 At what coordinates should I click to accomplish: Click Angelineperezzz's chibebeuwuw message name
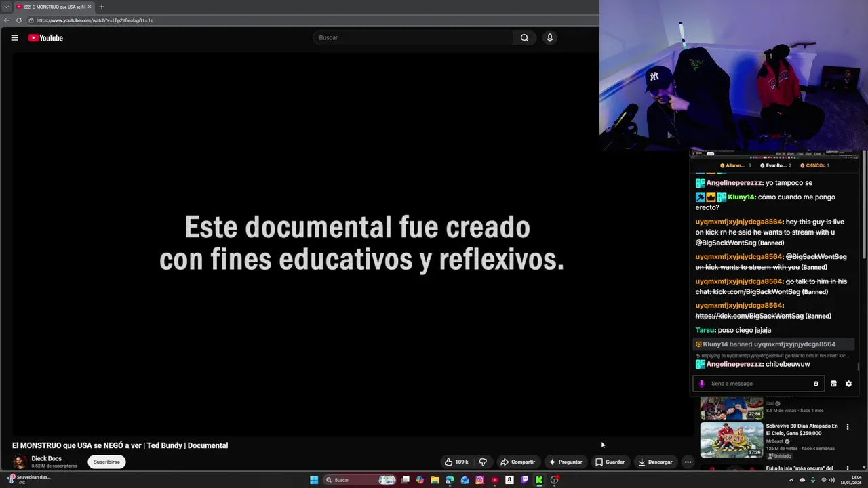tap(734, 364)
